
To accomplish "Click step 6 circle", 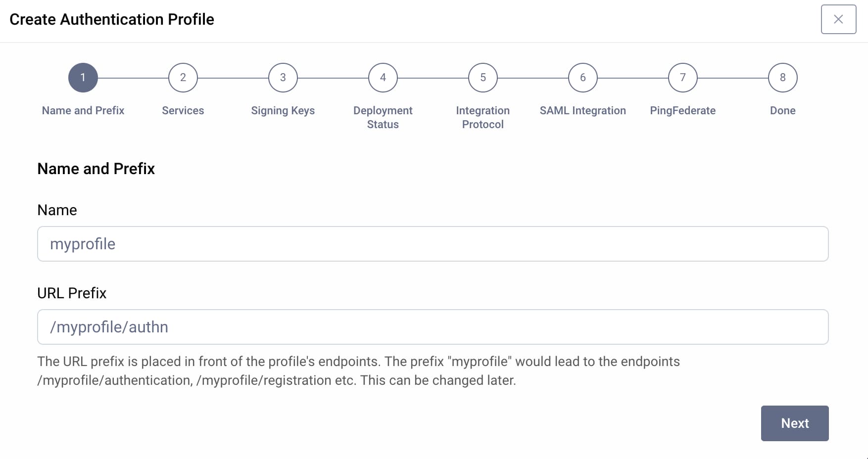I will (583, 78).
